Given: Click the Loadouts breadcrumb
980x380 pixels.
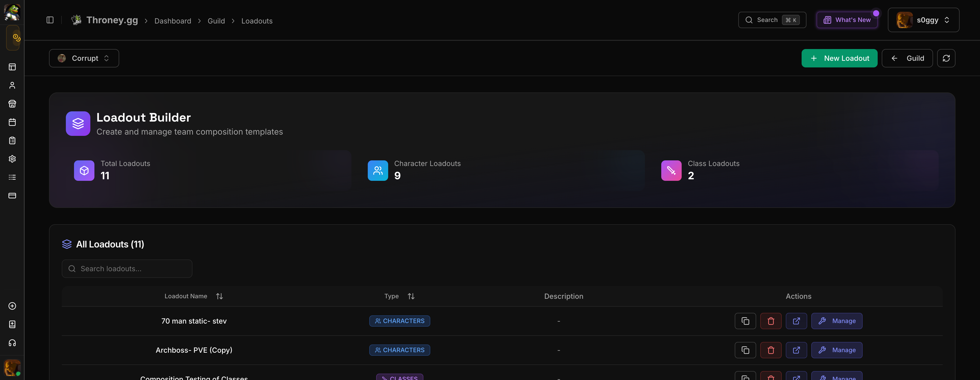Looking at the screenshot, I should (x=257, y=21).
